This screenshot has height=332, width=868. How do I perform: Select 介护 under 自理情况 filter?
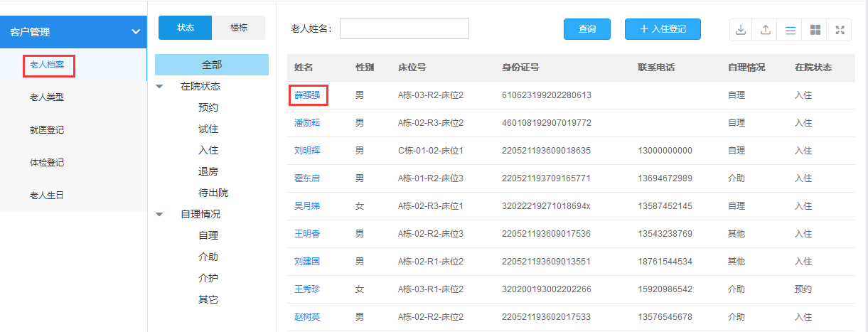[208, 279]
